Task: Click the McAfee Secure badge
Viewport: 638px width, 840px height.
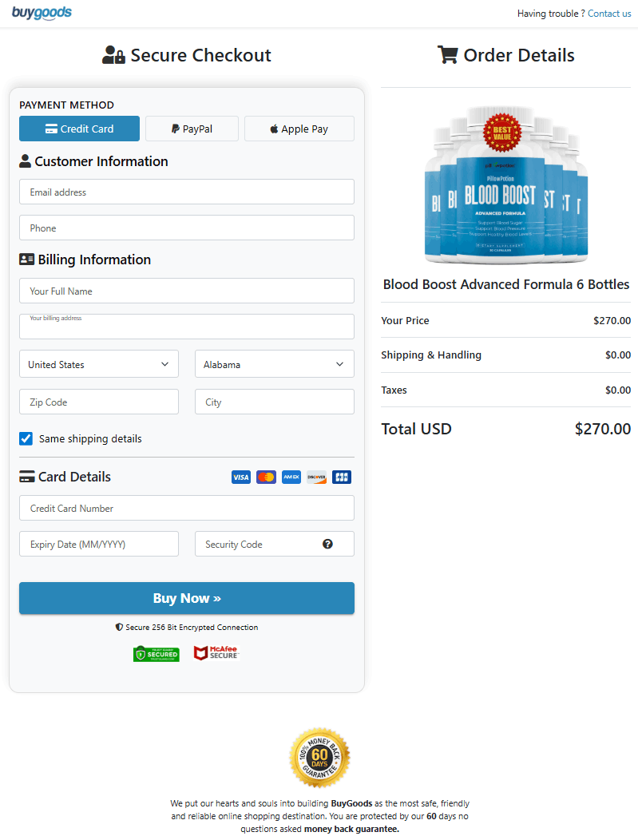Action: click(x=216, y=653)
